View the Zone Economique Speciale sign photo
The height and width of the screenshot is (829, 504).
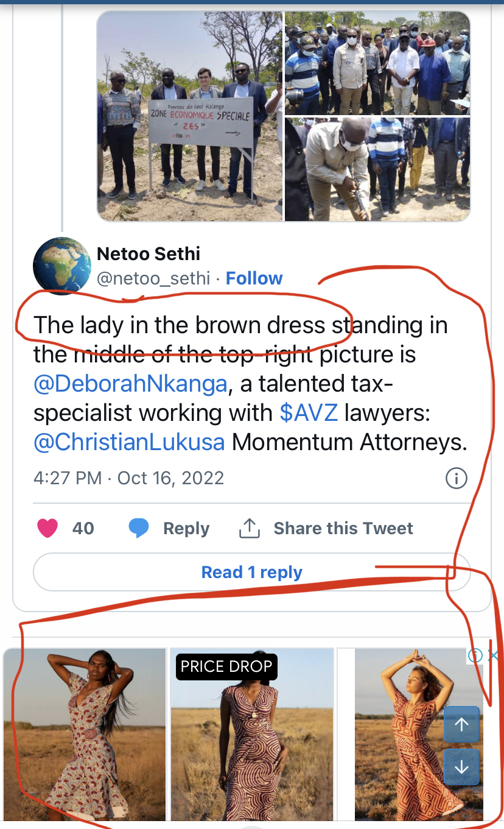(190, 116)
